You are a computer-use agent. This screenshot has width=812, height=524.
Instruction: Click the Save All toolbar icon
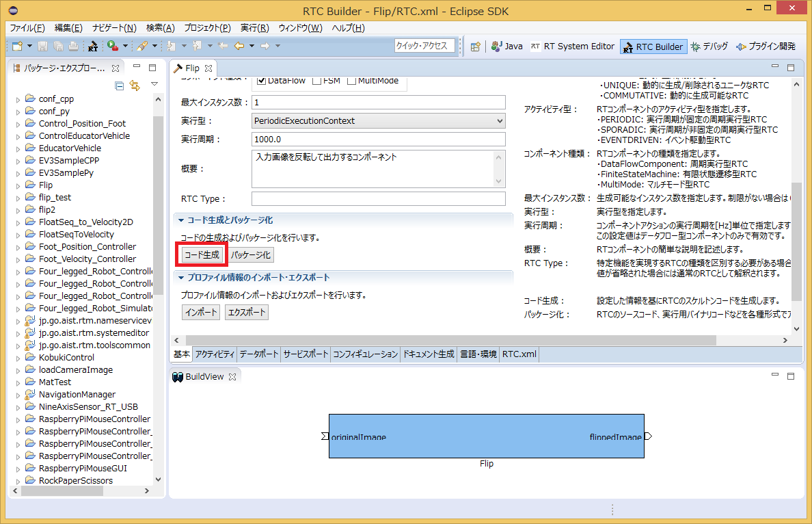point(58,46)
